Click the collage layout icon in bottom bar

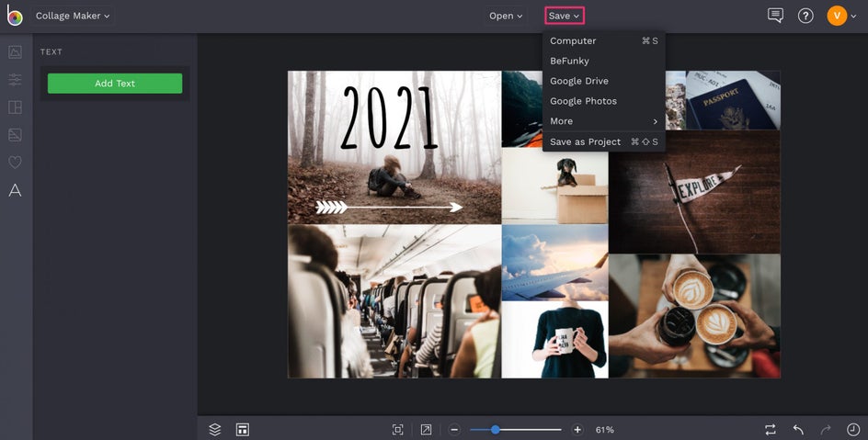click(243, 430)
